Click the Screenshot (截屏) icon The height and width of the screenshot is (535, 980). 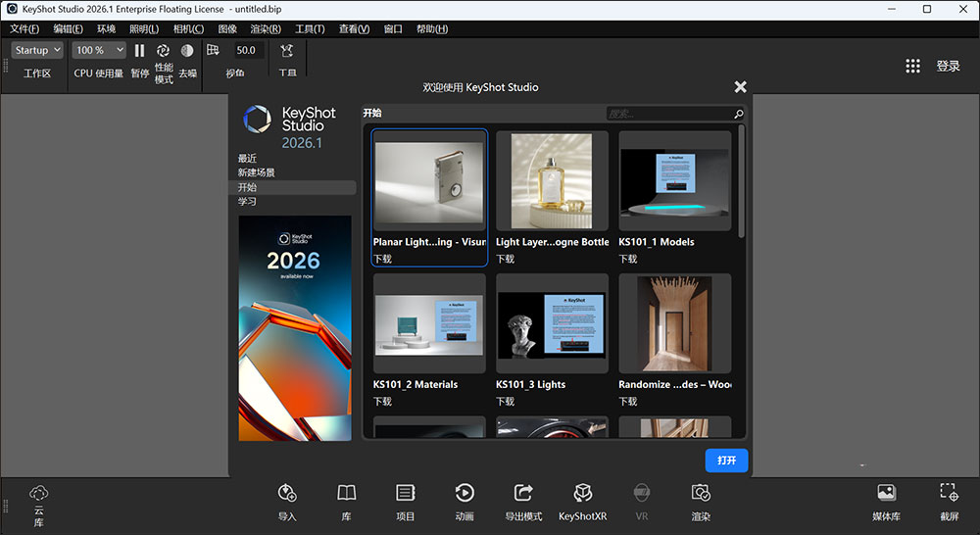pyautogui.click(x=949, y=494)
